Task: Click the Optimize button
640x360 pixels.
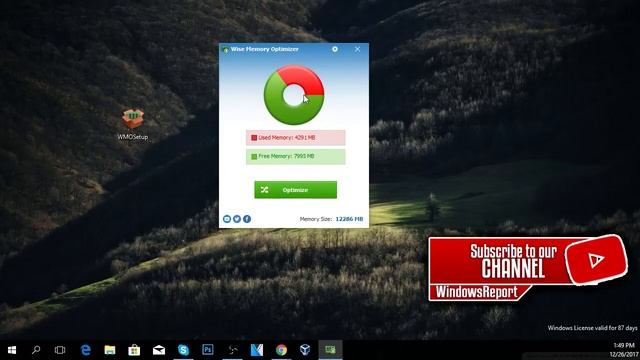Action: click(296, 190)
